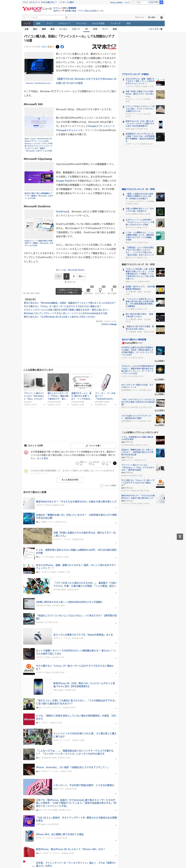Open related link about USB-C端子 for 109円
Screen dimensions: 186x868
pyautogui.click(x=66, y=310)
